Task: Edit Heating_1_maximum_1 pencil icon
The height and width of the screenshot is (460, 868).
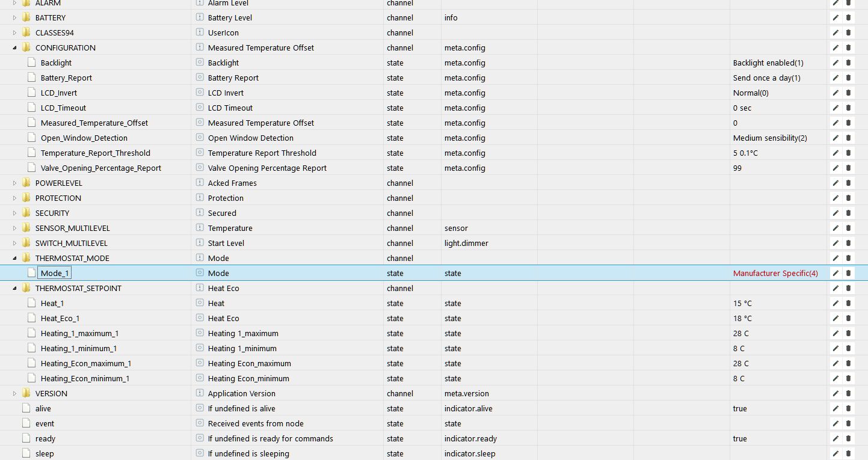Action: [836, 333]
